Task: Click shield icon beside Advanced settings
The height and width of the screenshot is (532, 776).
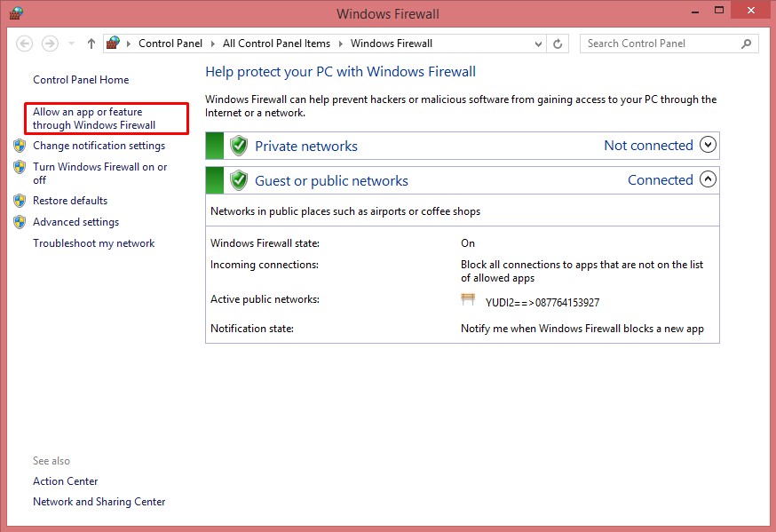Action: [x=20, y=222]
